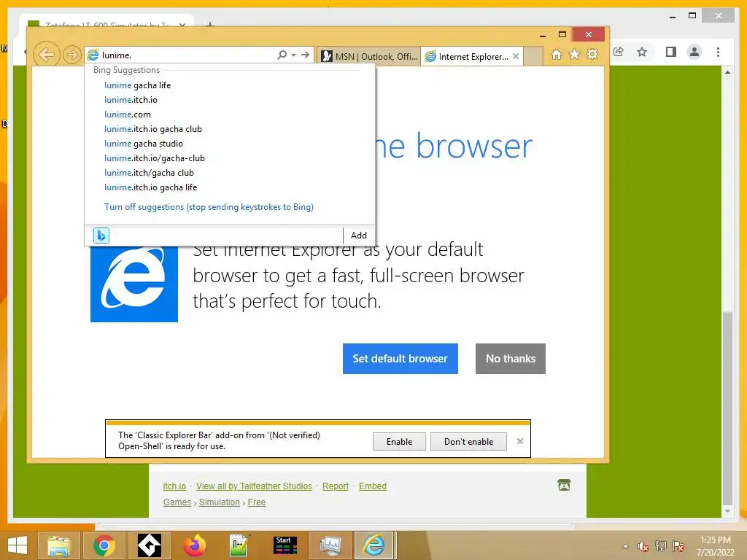Screen dimensions: 747x560
Task: Open Notepad++ from the taskbar
Action: (x=239, y=545)
